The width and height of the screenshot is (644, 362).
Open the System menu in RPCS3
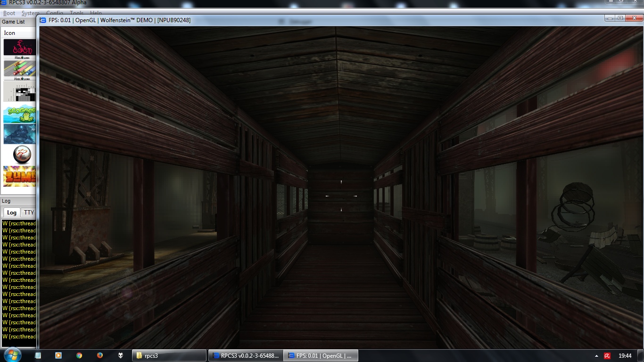point(31,13)
